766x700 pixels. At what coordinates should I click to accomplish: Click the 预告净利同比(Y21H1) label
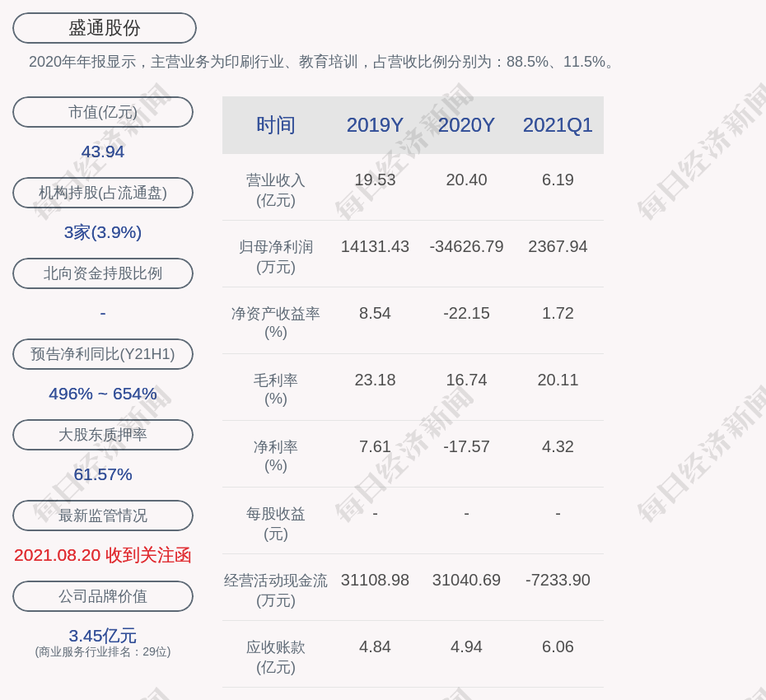click(103, 354)
